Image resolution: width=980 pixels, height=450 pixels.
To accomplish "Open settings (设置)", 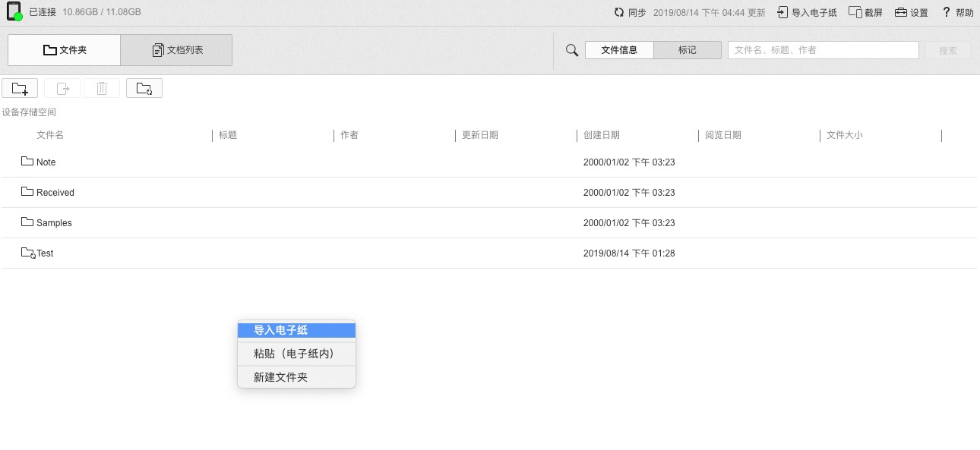I will point(912,12).
